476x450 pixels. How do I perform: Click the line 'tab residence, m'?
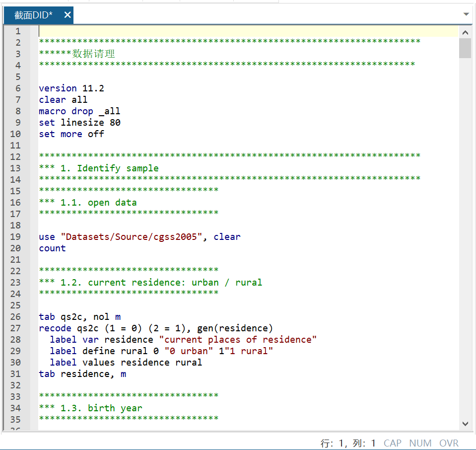pyautogui.click(x=82, y=374)
